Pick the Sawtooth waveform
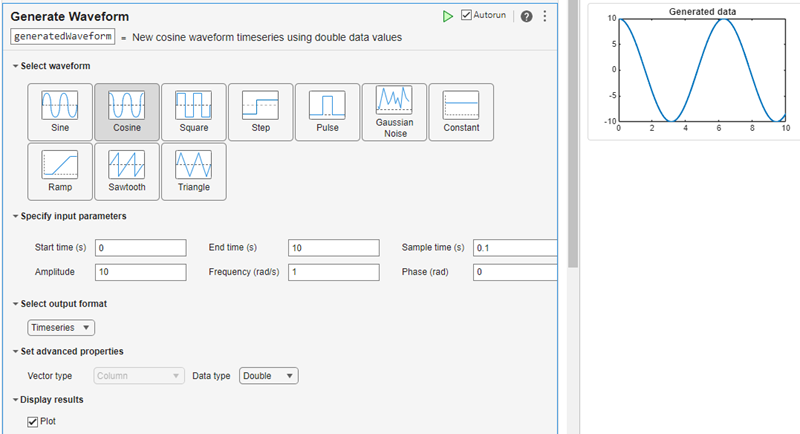This screenshot has height=434, width=800. coord(126,171)
